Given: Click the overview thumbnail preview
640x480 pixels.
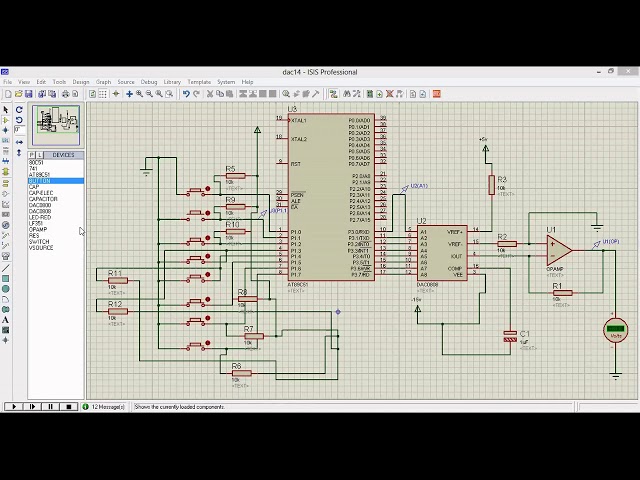Looking at the screenshot, I should click(x=56, y=125).
